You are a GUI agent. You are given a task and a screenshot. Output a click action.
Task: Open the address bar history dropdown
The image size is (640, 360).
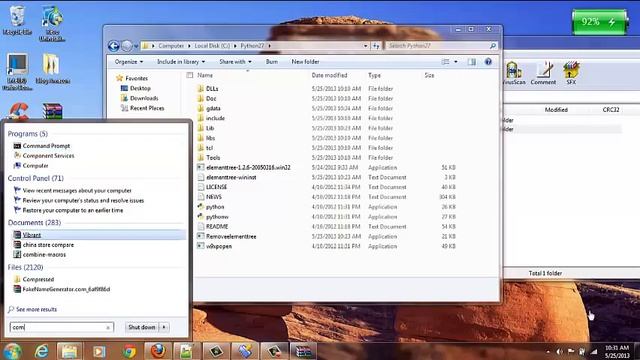click(365, 46)
